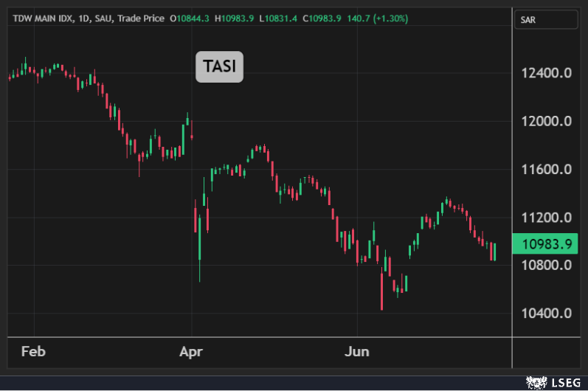This screenshot has width=588, height=391.
Task: Click the 10800.0 price axis label
Action: point(547,266)
